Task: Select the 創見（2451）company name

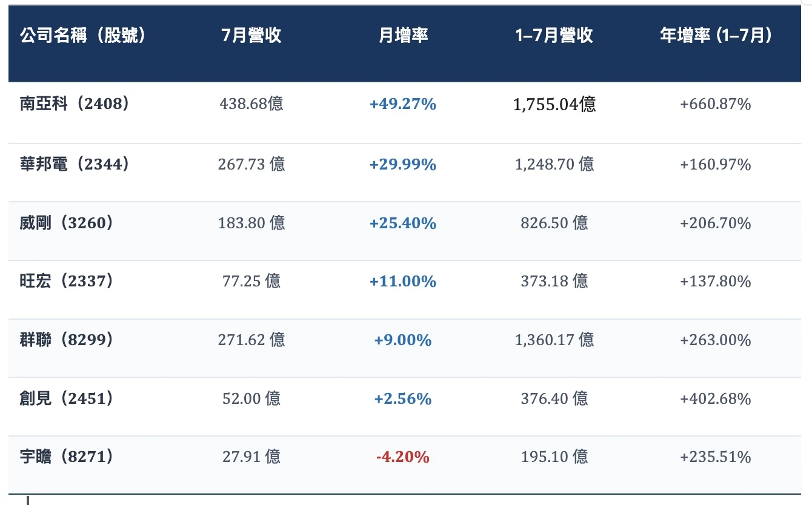Action: pyautogui.click(x=67, y=398)
